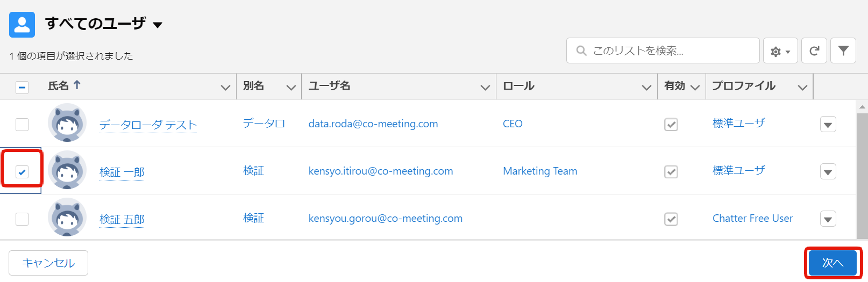Open the データローダ テスト user link
The width and height of the screenshot is (868, 282).
click(x=148, y=125)
